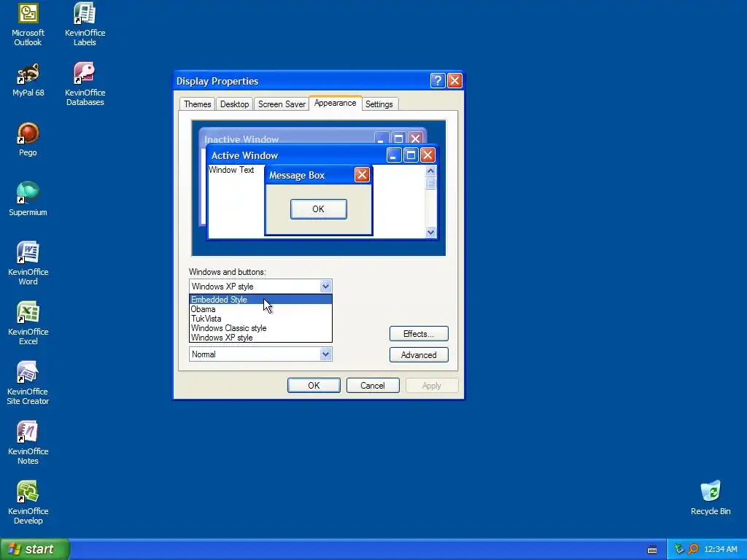This screenshot has height=560, width=747.
Task: Click the Windows and buttons dropdown arrow
Action: click(325, 286)
